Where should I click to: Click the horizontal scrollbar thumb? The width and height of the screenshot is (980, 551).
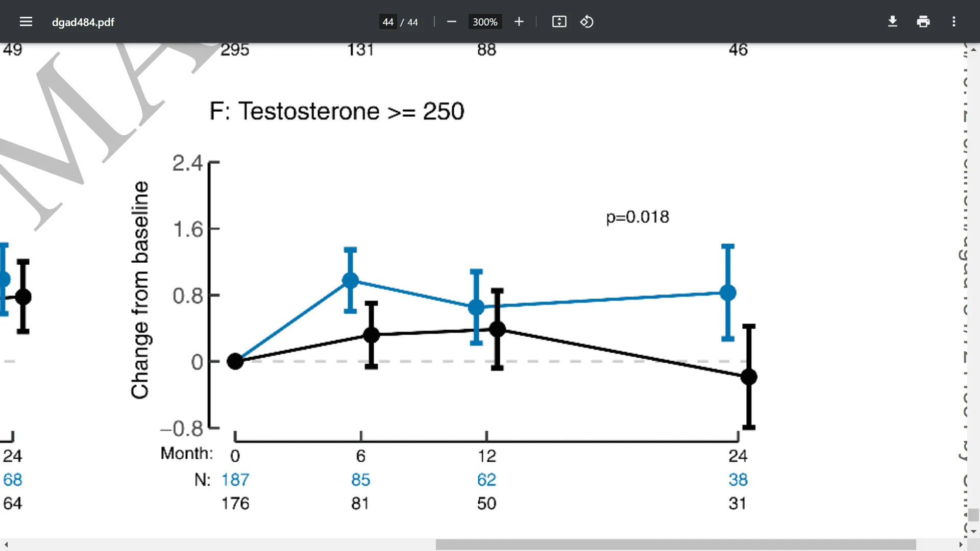pyautogui.click(x=676, y=544)
